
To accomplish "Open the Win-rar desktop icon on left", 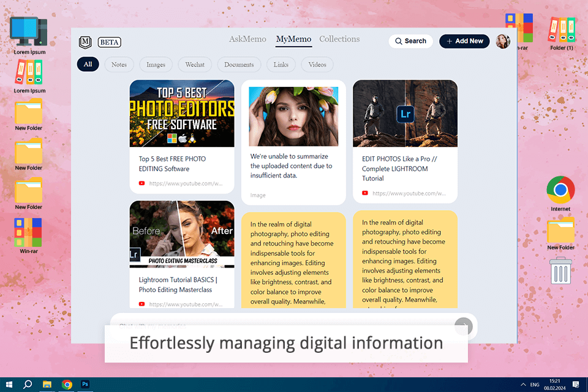I will click(x=29, y=236).
